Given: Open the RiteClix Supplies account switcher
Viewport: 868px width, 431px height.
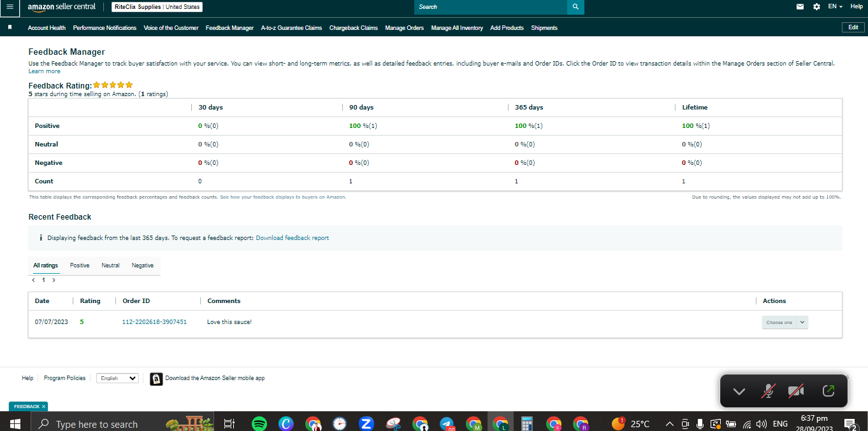Looking at the screenshot, I should [157, 7].
